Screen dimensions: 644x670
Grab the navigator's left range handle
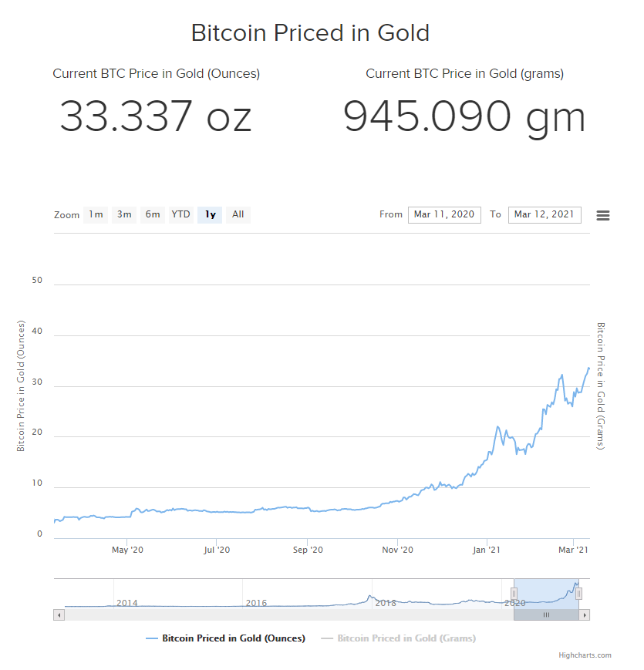514,593
